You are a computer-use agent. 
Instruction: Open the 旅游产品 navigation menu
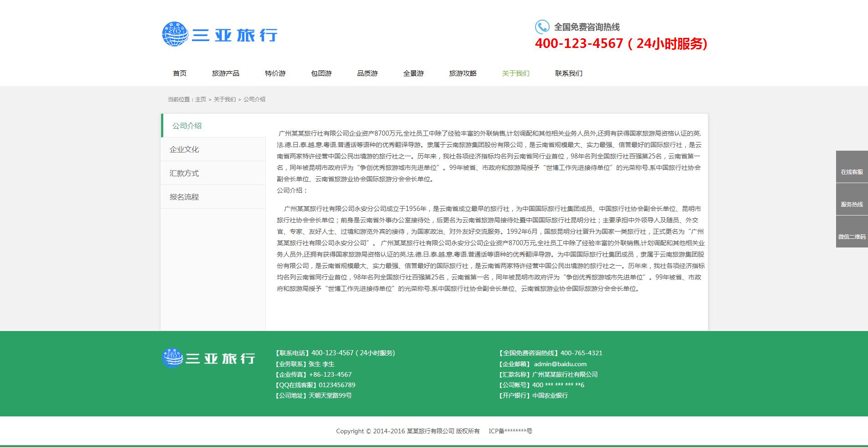[x=225, y=74]
